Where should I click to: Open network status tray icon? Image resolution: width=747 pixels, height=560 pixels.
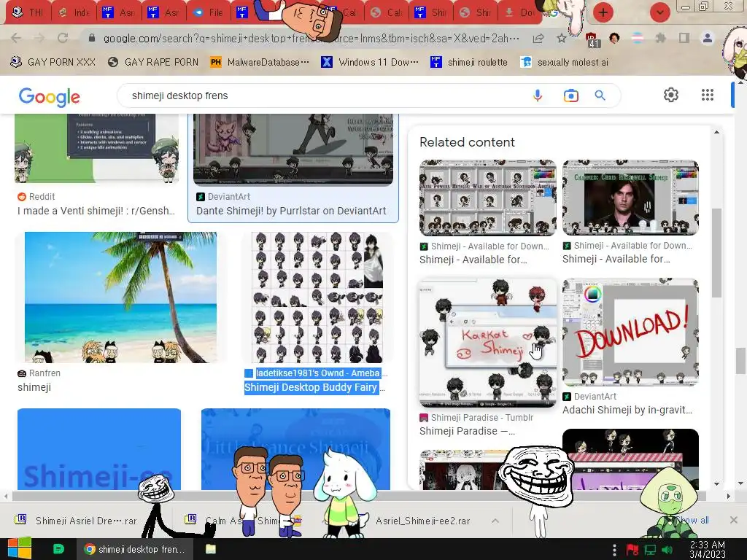[650, 550]
